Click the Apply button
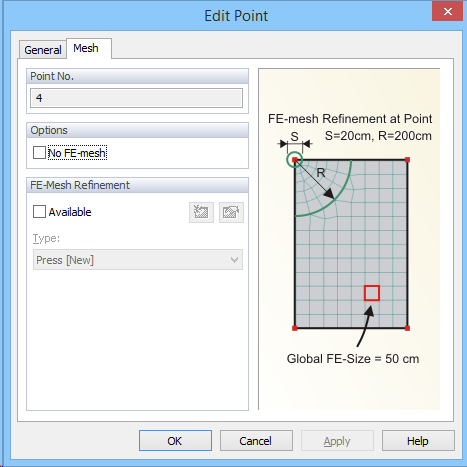 [337, 441]
